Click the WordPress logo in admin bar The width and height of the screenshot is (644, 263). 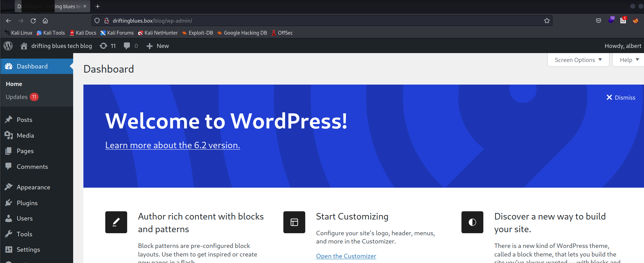pos(8,46)
